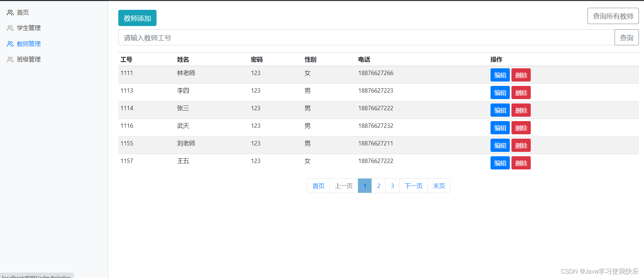The height and width of the screenshot is (278, 644).
Task: Delete teacher 林老师 row 1111
Action: coord(521,75)
